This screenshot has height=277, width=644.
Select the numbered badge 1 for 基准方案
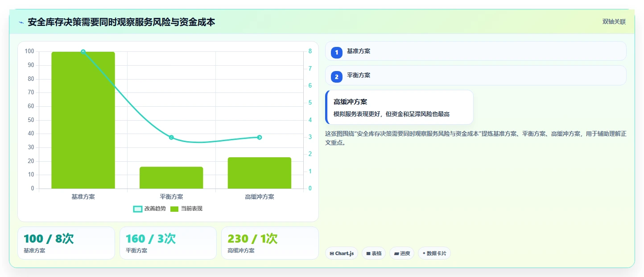click(337, 52)
